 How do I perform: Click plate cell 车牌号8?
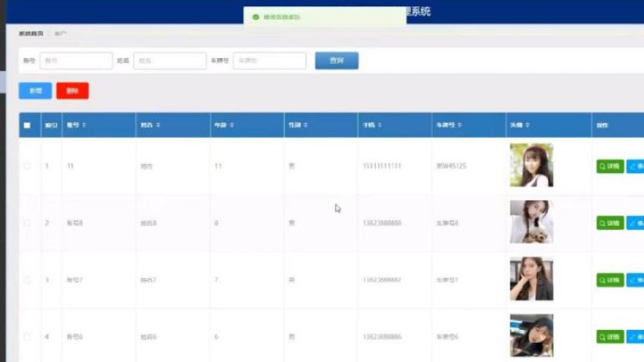448,223
